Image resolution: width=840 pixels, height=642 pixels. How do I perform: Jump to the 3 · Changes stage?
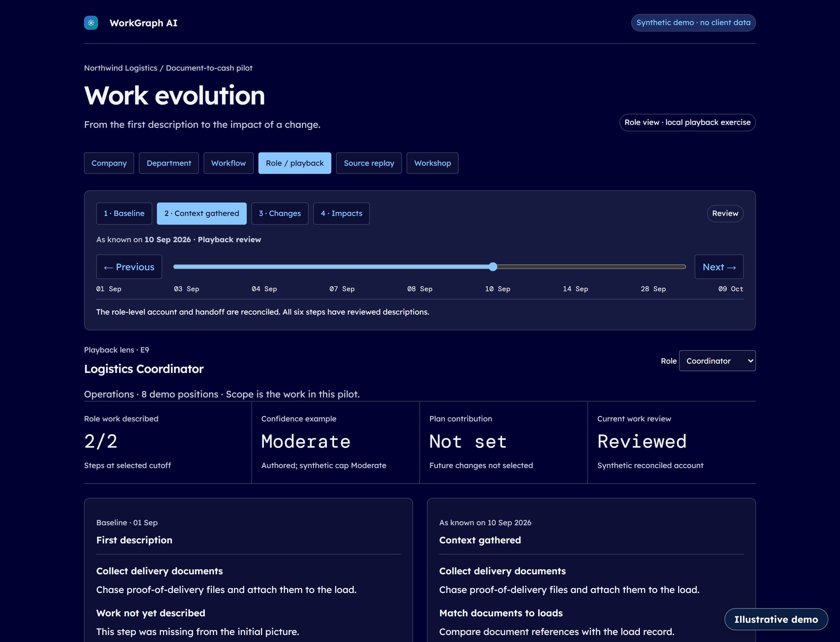[280, 213]
